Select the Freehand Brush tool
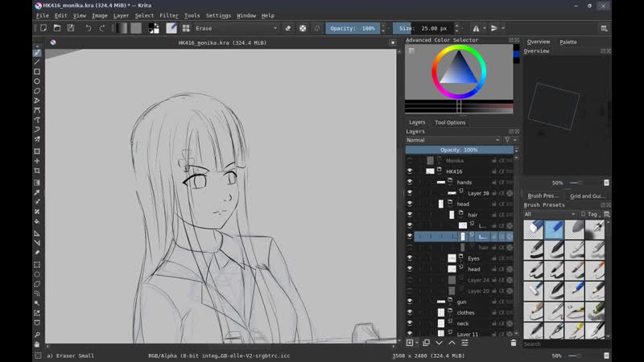Screen dimensions: 644x362 coord(37,52)
